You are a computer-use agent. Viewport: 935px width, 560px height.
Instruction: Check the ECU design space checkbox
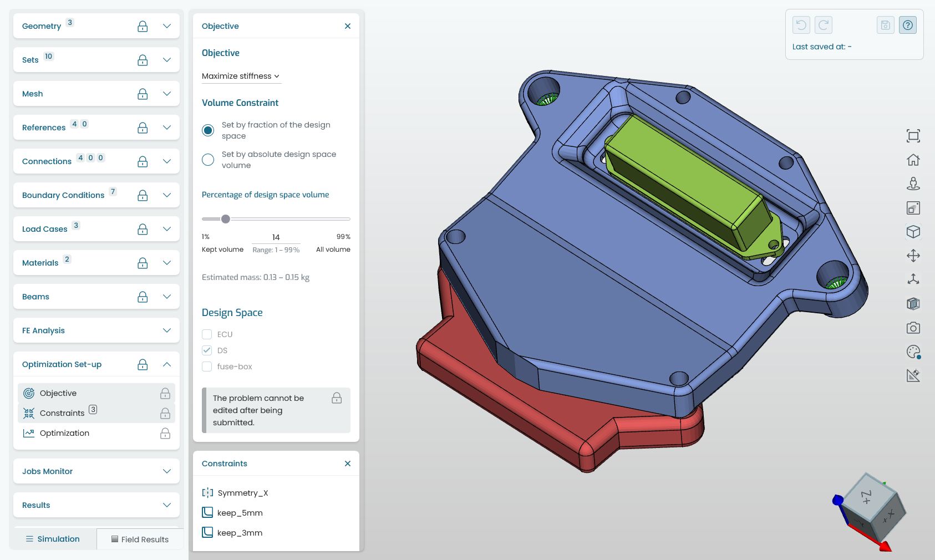pos(207,334)
